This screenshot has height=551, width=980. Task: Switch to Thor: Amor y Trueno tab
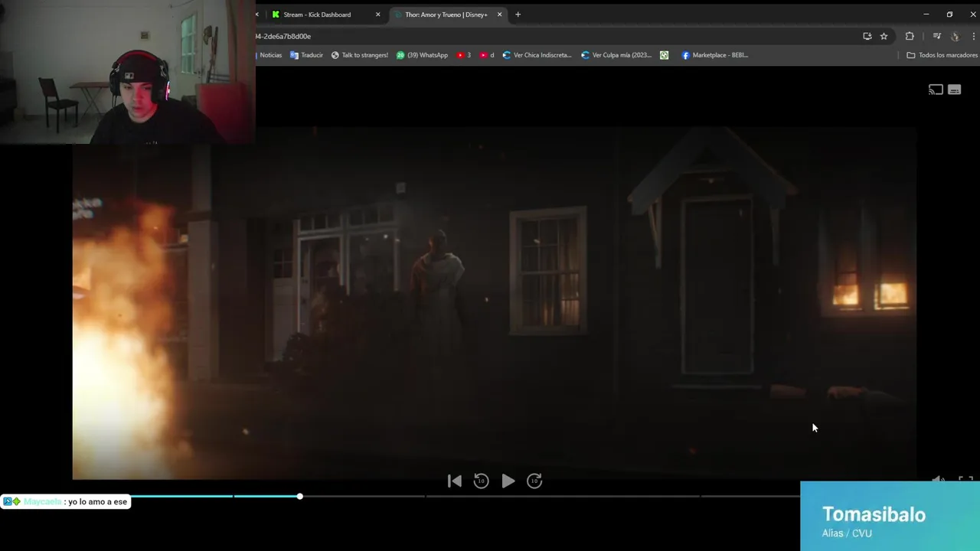(446, 15)
